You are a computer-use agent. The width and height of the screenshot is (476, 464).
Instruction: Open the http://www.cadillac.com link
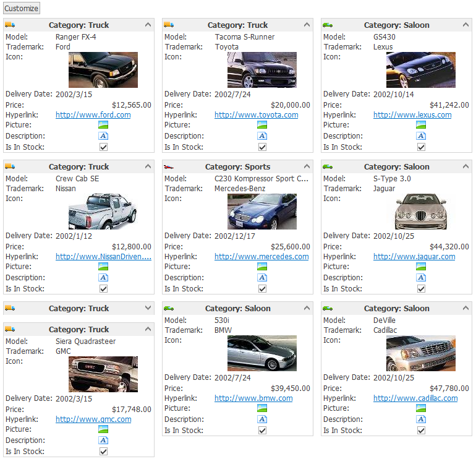(415, 398)
